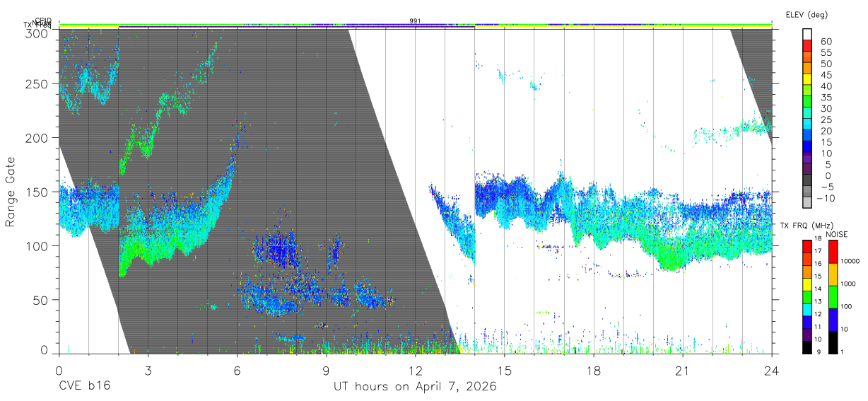This screenshot has height=401, width=868.
Task: Click the red top swatch of NOISE colorbar
Action: [x=833, y=252]
